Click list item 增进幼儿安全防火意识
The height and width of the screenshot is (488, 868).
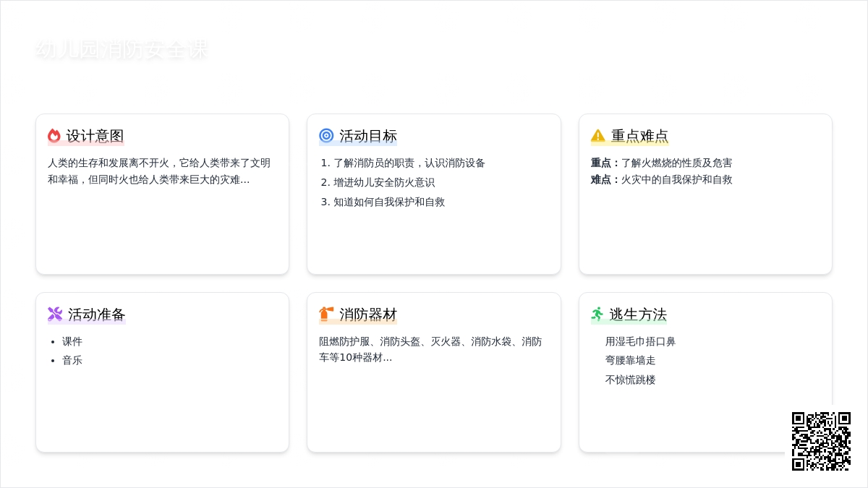click(383, 183)
